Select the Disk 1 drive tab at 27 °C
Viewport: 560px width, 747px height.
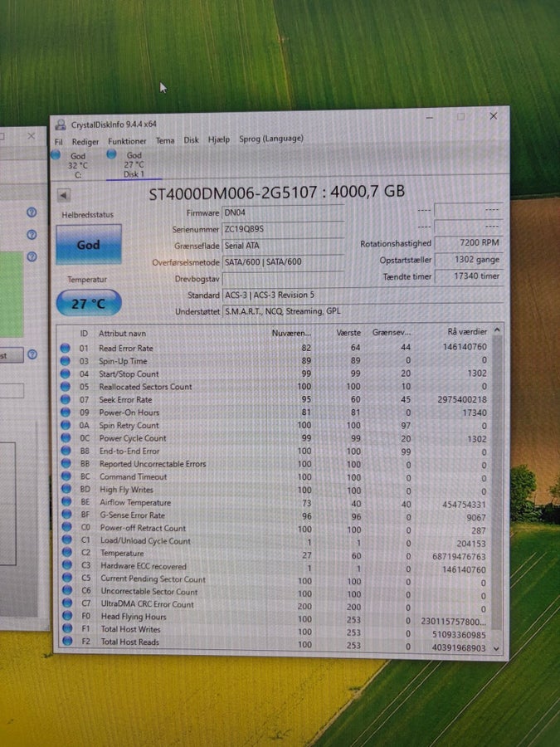[134, 164]
